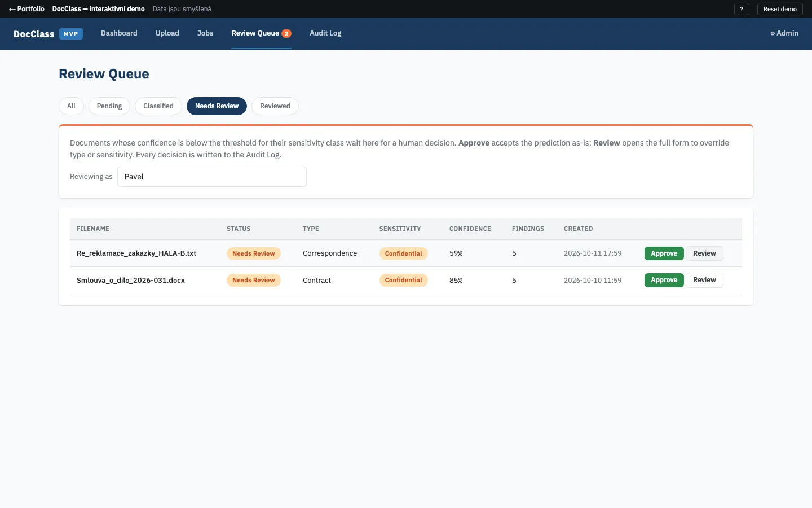This screenshot has width=812, height=508.
Task: Filter the queue by Classified
Action: (158, 106)
